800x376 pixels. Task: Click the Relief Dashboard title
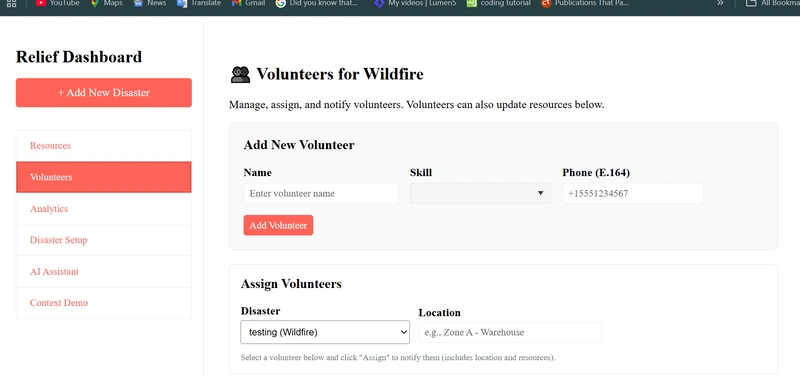[x=79, y=57]
